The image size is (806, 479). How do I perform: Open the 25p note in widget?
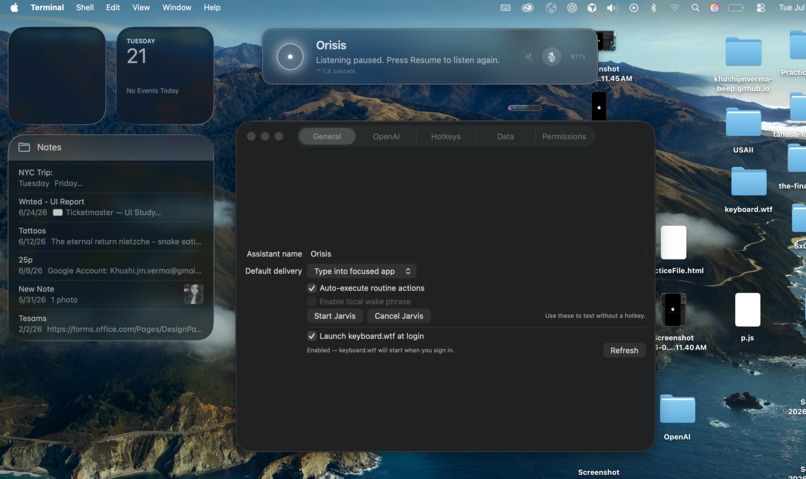pyautogui.click(x=111, y=265)
